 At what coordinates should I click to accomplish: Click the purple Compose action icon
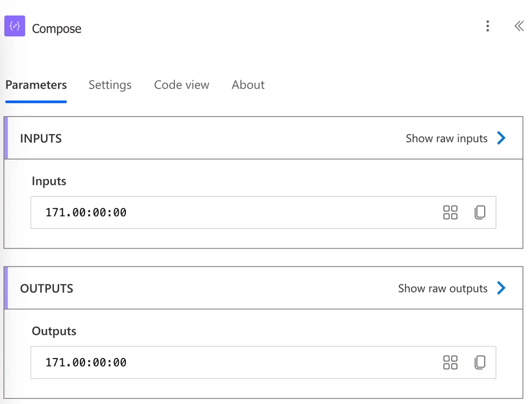point(15,27)
